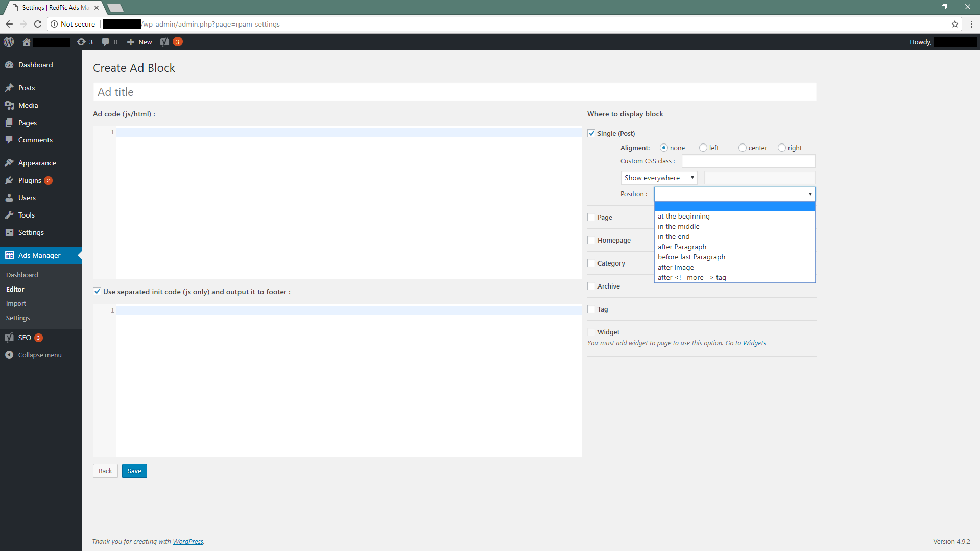Screen dimensions: 980x551
Task: Click the Collapse menu arrow icon
Action: tap(9, 355)
